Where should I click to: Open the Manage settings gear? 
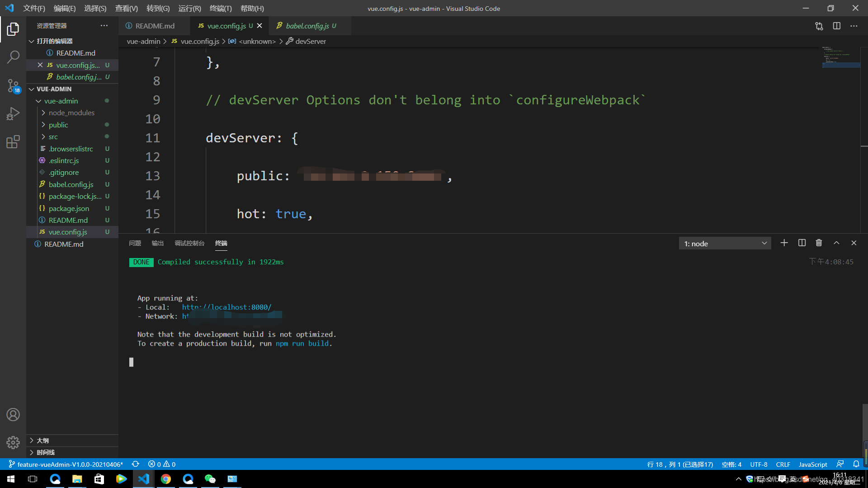(13, 442)
